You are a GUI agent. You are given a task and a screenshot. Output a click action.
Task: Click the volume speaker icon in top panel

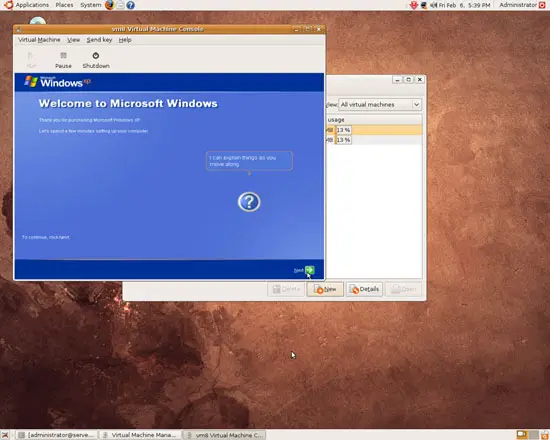tap(434, 5)
